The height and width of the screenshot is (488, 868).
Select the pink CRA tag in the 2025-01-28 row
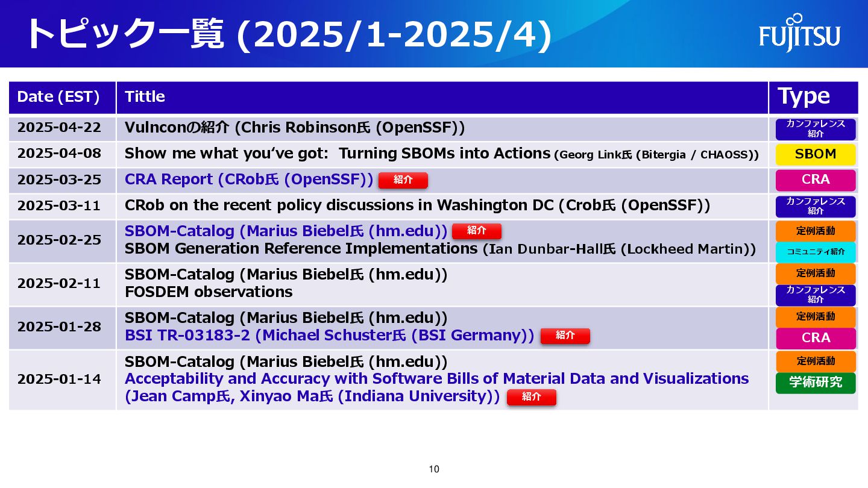pos(816,339)
